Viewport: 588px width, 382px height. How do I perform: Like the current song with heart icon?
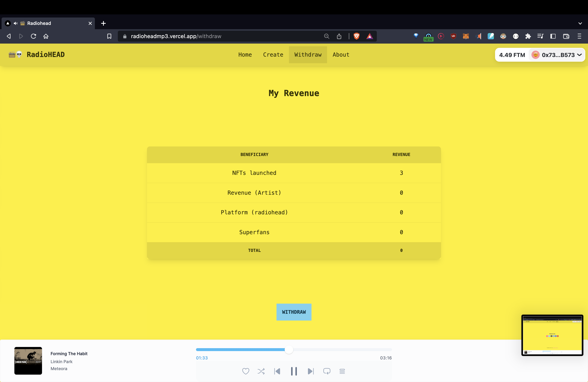[246, 371]
